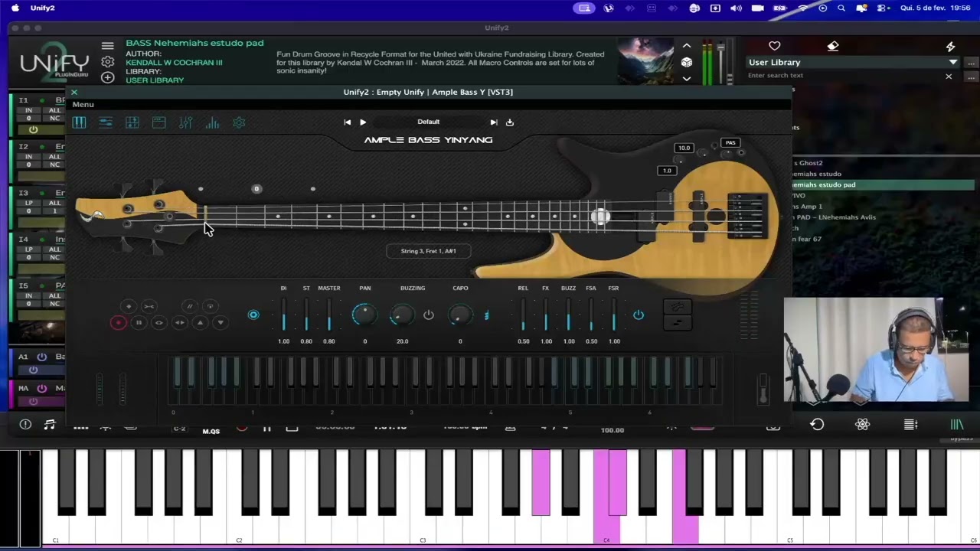Open the Ample Bass tab with window icon
Viewport: 980px width, 551px height.
tap(158, 122)
